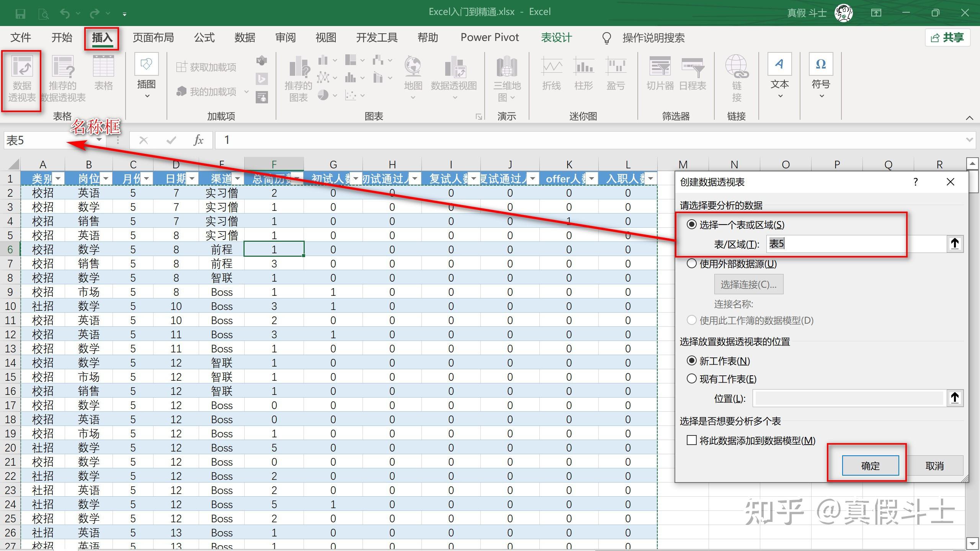Open the 公式 ribbon tab
The image size is (980, 551).
coord(204,37)
